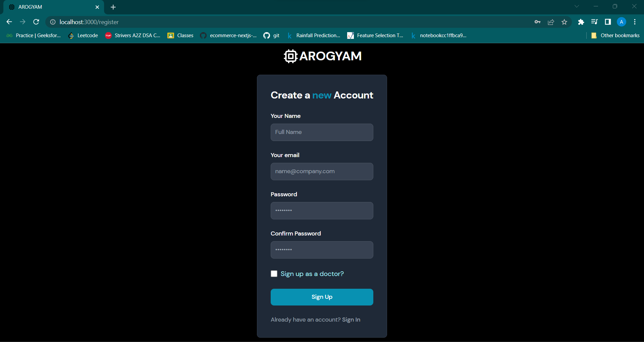Click the email input field
644x342 pixels.
(x=322, y=171)
